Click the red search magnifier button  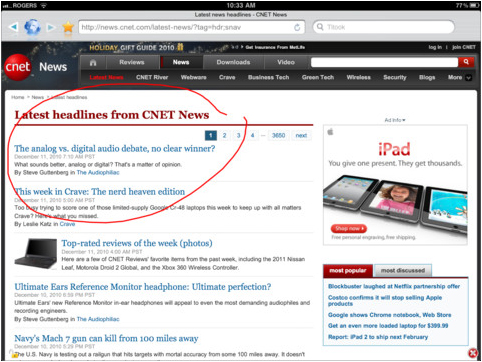pyautogui.click(x=466, y=62)
